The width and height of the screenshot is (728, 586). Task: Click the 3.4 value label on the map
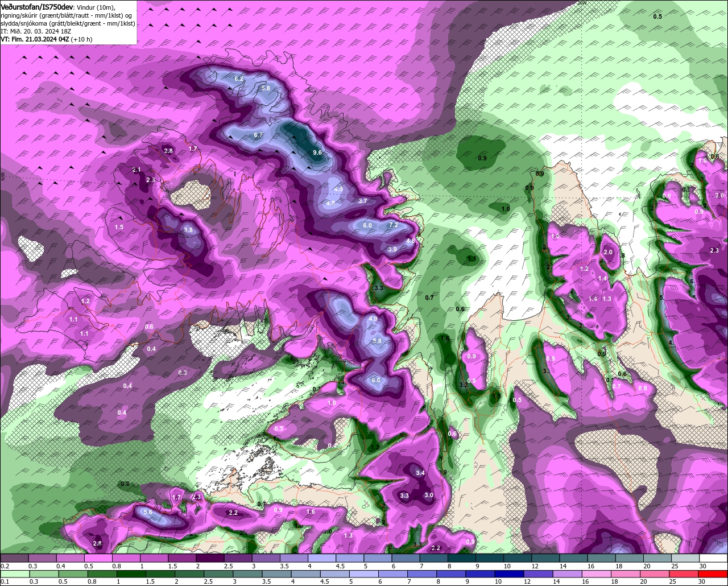(x=420, y=473)
